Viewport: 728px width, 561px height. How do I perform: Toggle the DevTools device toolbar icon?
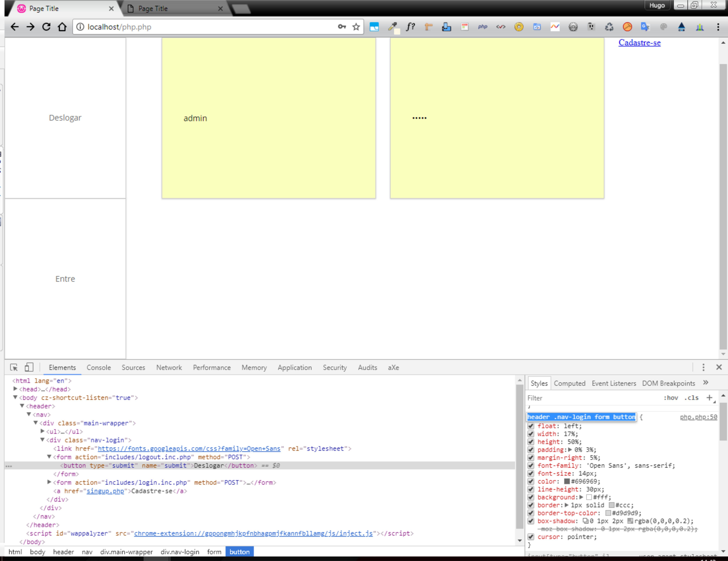click(x=29, y=367)
